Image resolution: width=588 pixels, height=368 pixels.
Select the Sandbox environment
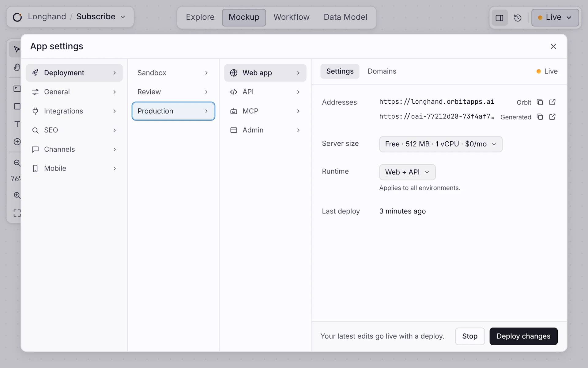173,73
